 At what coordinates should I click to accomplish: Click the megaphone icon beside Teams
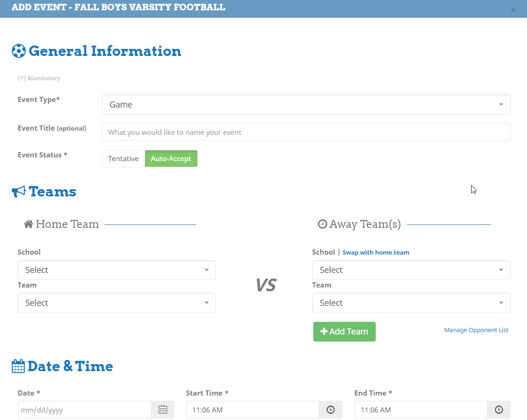click(x=18, y=191)
